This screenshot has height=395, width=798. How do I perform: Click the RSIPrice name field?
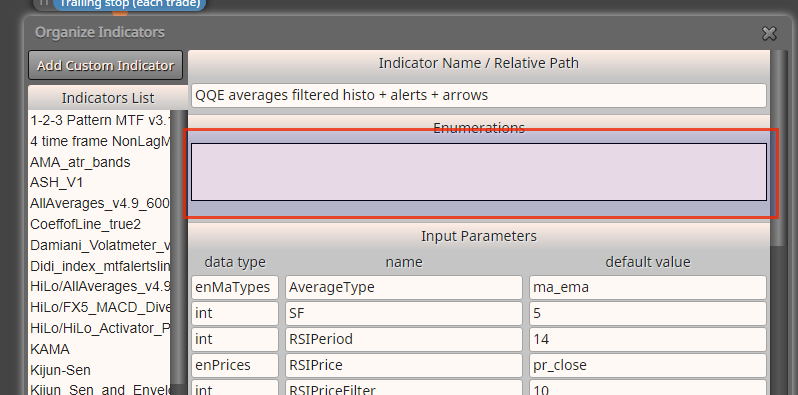tap(404, 365)
